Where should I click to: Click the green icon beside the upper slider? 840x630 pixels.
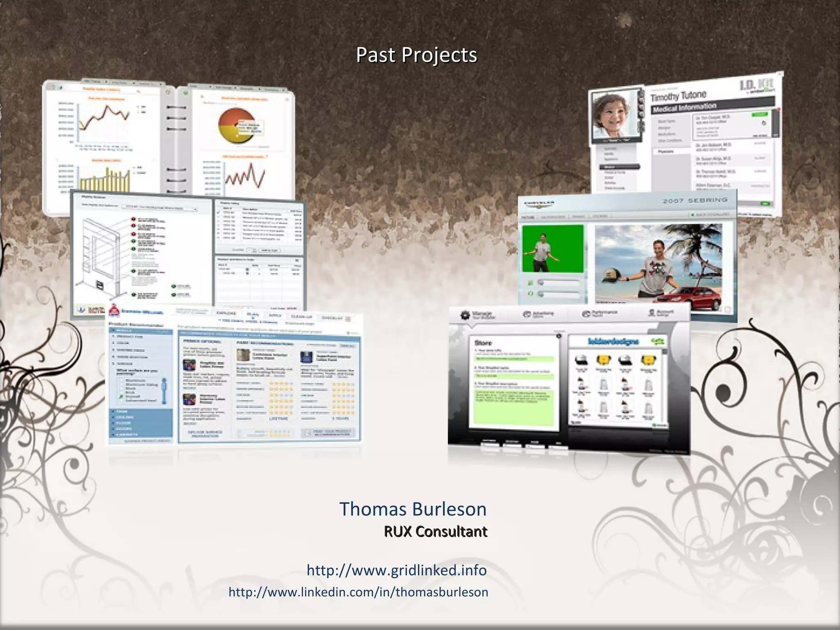530,283
